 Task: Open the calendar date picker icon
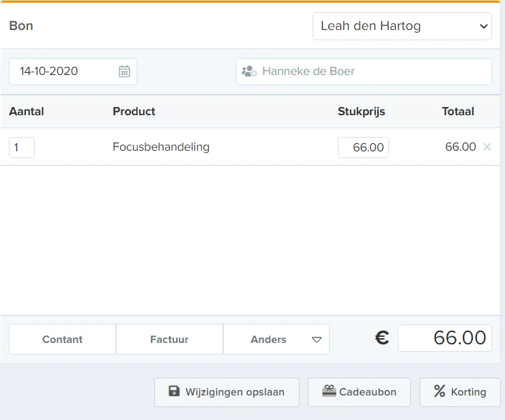124,71
